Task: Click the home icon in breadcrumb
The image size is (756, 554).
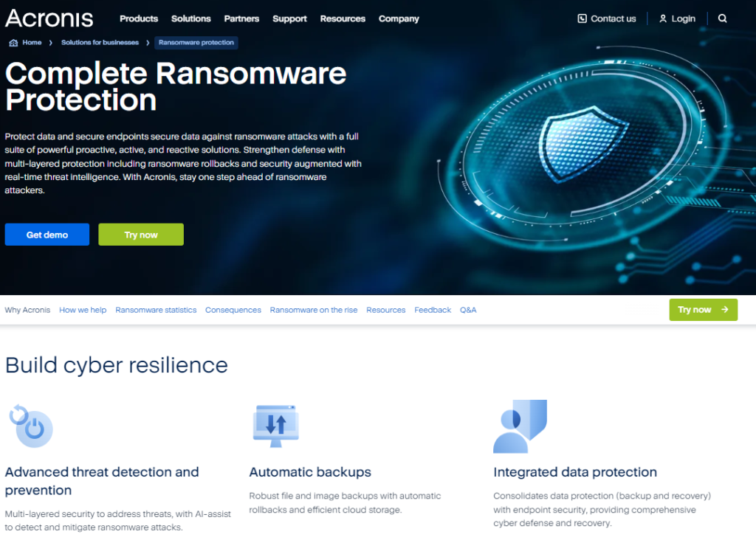Action: 13,42
